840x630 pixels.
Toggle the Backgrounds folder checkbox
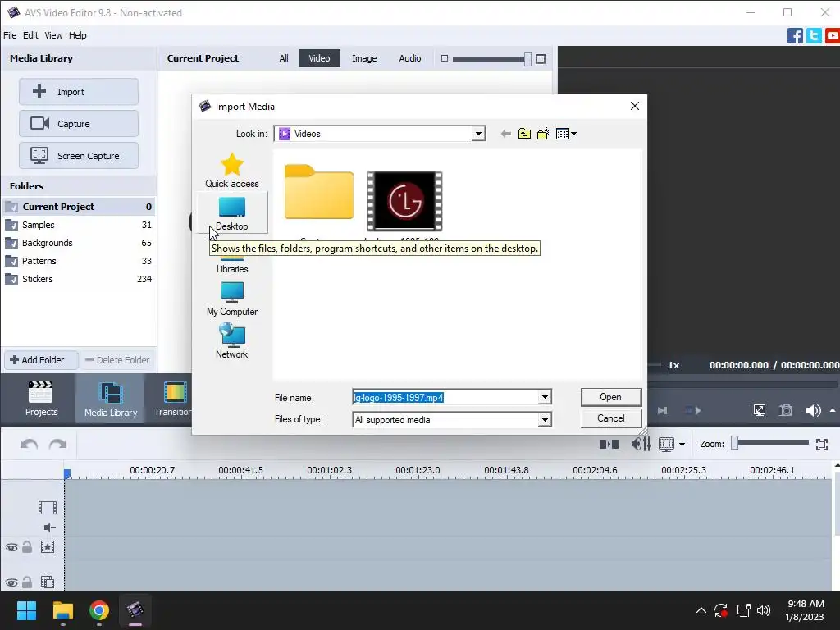click(11, 243)
